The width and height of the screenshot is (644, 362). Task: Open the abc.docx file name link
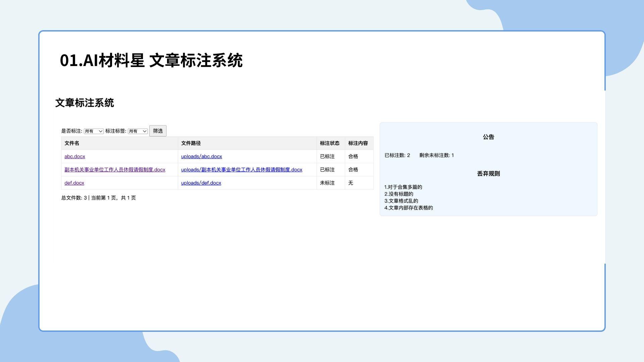[75, 157]
